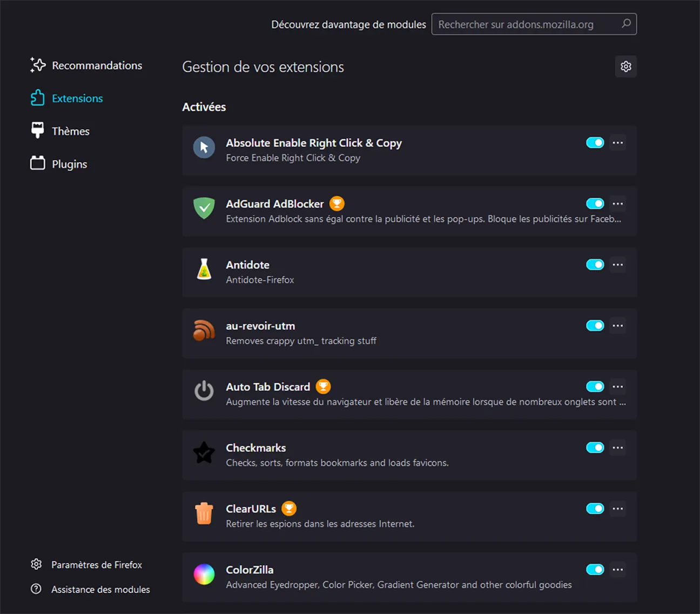Click 'Retirer les espions dans les adresses Internet' text
The height and width of the screenshot is (614, 700).
[x=320, y=524]
